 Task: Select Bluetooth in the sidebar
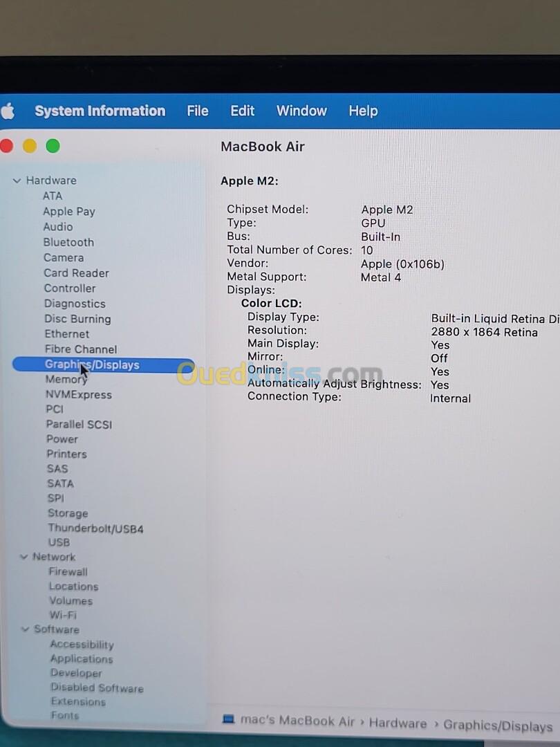click(68, 242)
